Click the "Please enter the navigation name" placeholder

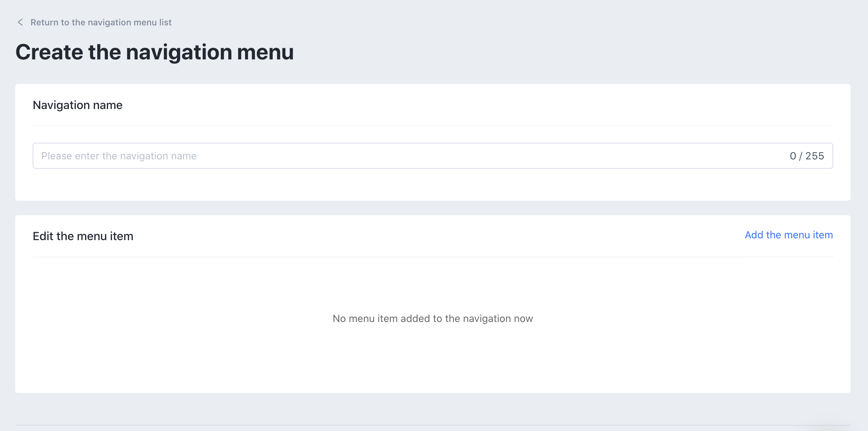[119, 156]
